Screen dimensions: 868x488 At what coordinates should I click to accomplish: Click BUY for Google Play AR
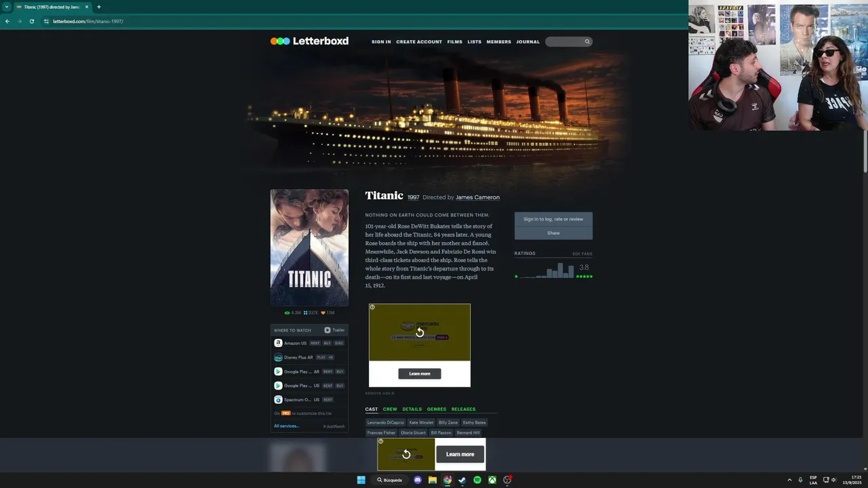(x=340, y=371)
